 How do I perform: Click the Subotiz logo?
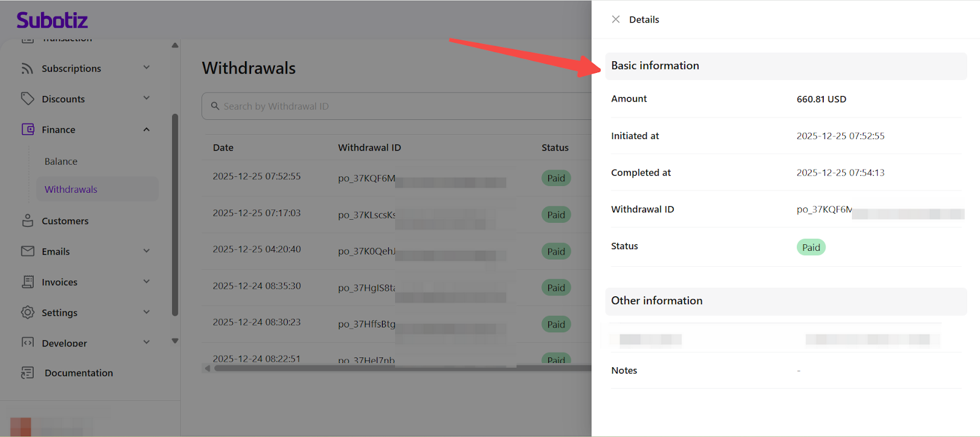click(x=52, y=20)
